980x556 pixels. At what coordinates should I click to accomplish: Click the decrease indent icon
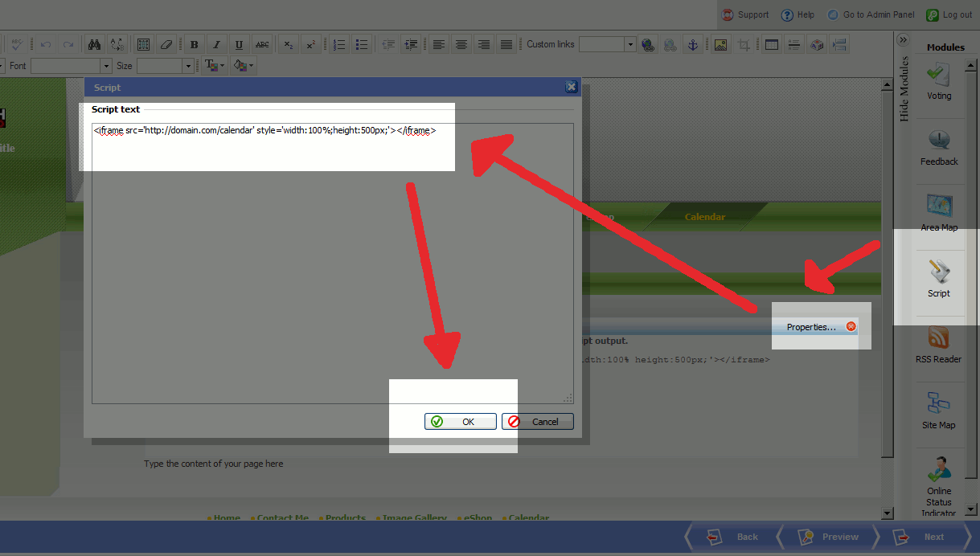(389, 45)
